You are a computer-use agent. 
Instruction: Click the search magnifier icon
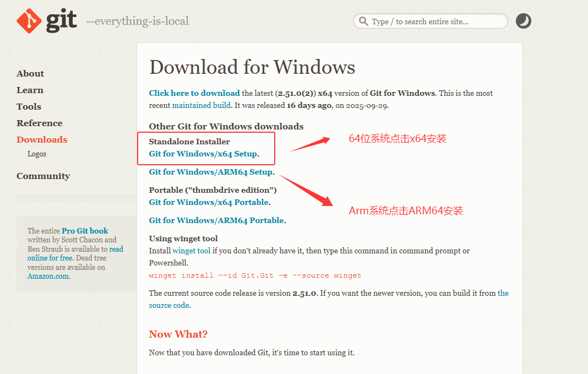click(363, 21)
